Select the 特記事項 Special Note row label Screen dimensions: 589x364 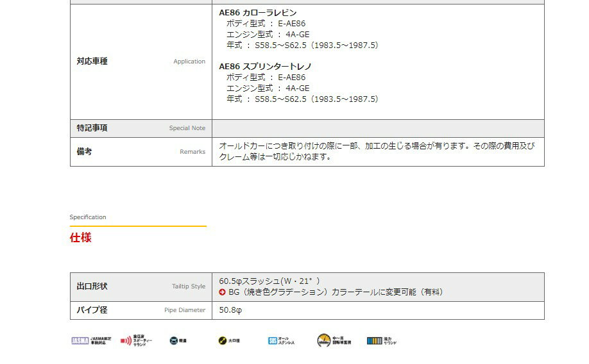click(92, 128)
